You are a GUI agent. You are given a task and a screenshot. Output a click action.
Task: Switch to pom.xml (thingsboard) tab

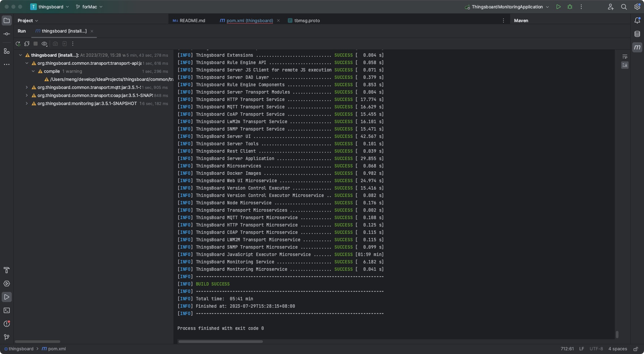247,20
